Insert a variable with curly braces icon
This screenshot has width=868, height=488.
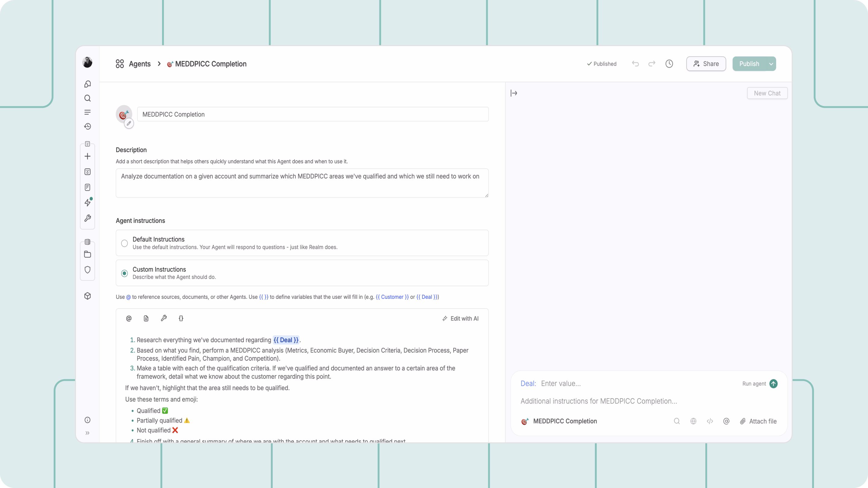coord(181,318)
